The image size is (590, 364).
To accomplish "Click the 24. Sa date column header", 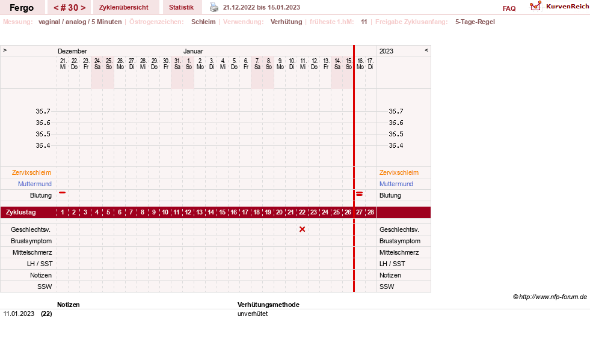I will coord(97,64).
